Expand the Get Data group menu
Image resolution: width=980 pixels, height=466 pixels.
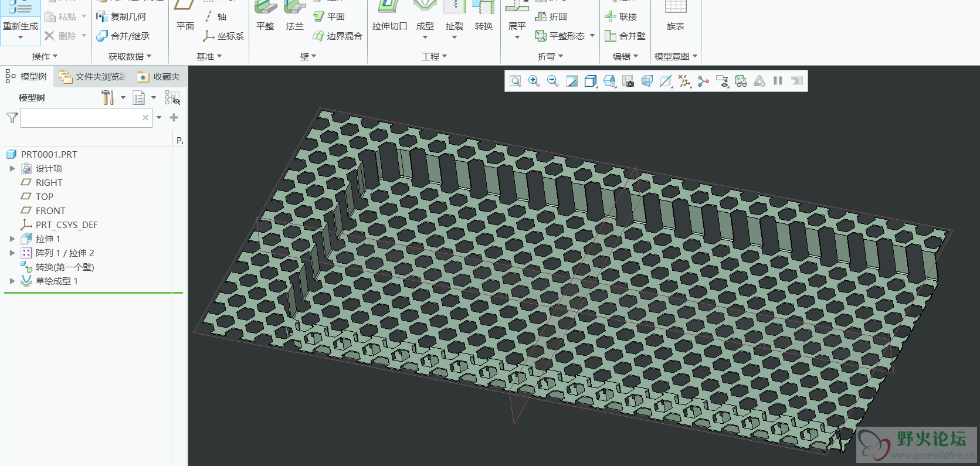(130, 56)
